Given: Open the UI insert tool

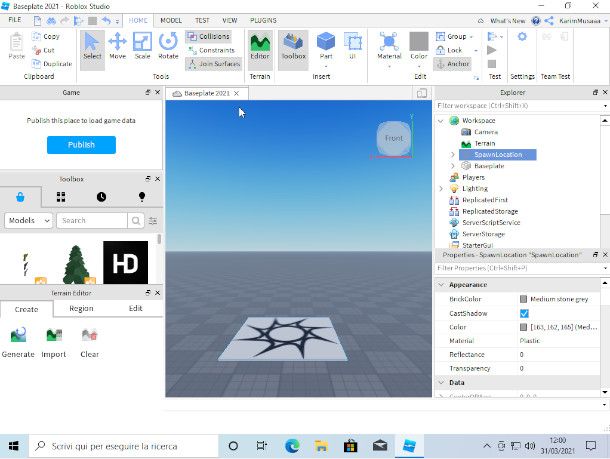Looking at the screenshot, I should click(x=352, y=46).
